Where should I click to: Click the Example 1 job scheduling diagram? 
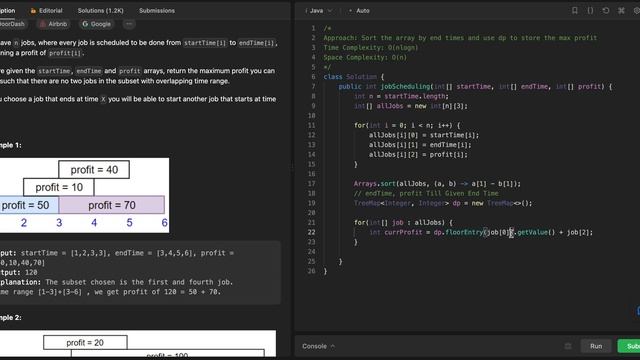84,195
